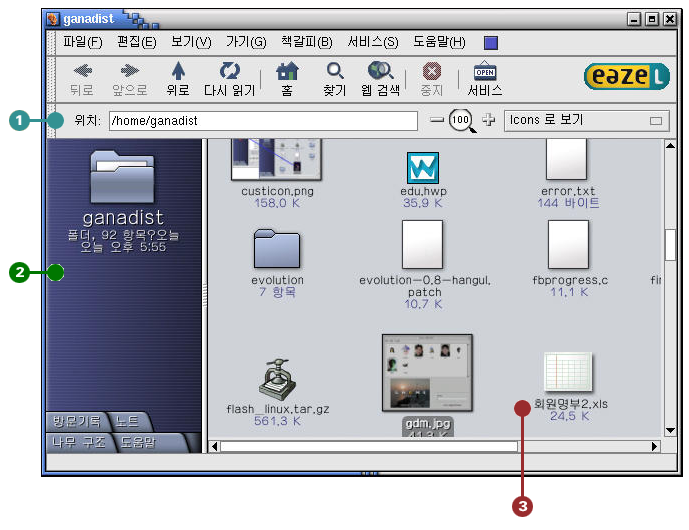689x530 pixels.
Task: Click the gdm.jpg file name label
Action: pyautogui.click(x=428, y=424)
